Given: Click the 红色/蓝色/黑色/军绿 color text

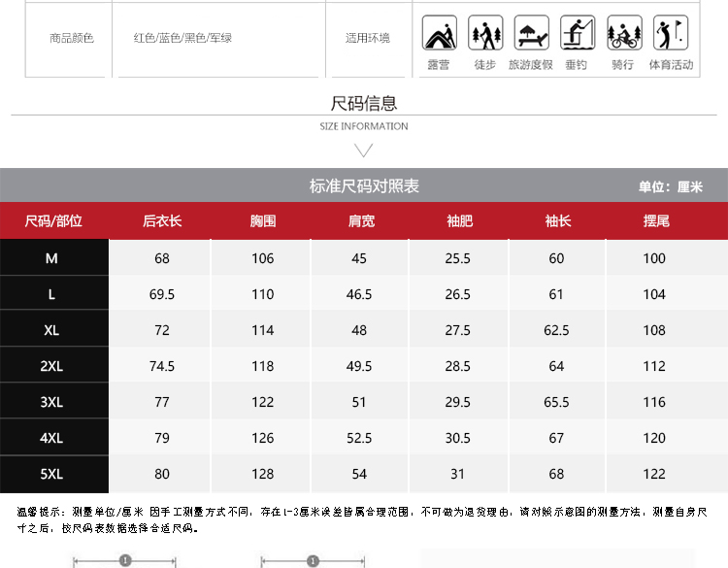Looking at the screenshot, I should point(182,38).
